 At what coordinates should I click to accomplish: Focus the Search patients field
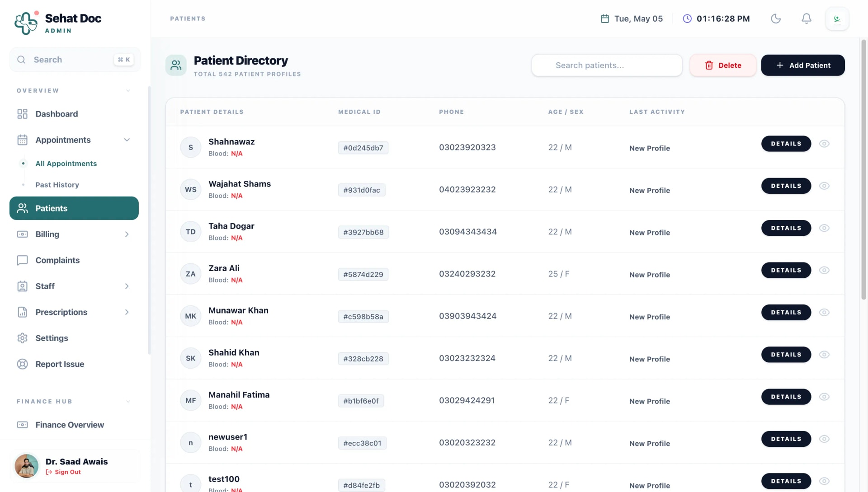(x=607, y=65)
